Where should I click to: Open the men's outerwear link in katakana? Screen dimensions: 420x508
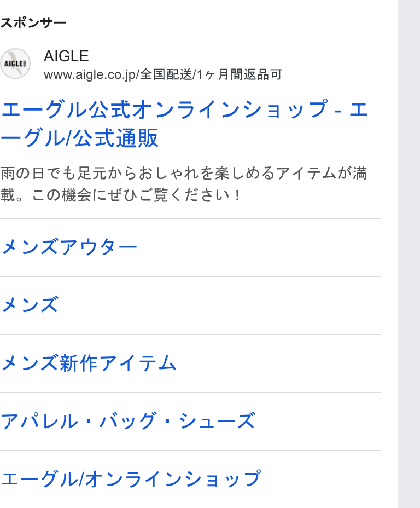point(69,247)
